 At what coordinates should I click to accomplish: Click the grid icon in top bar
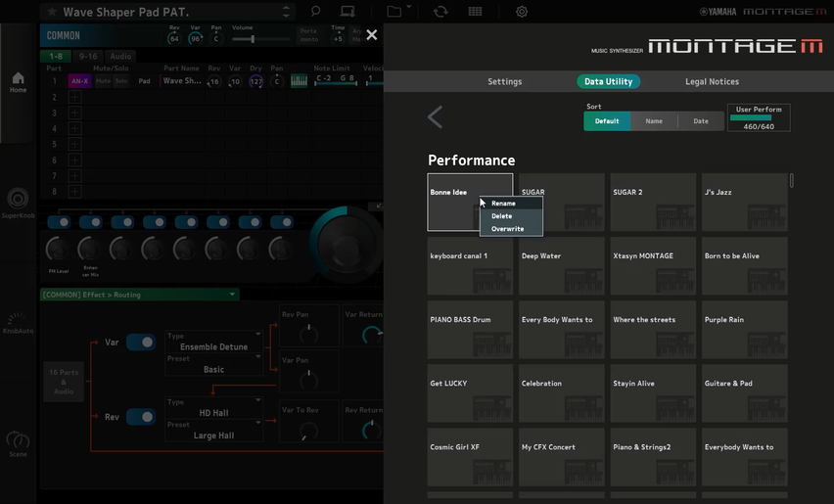click(x=475, y=12)
